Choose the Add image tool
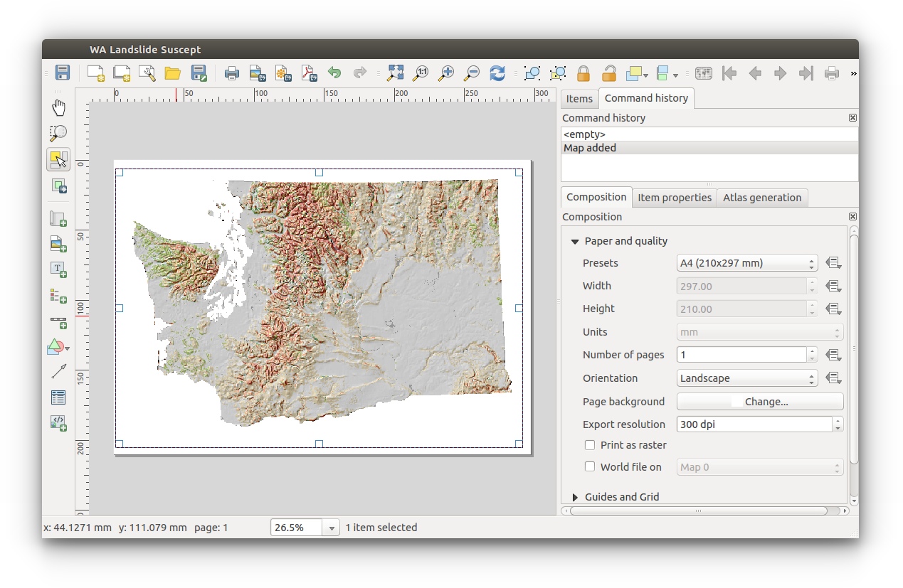The image size is (903, 588). point(58,244)
